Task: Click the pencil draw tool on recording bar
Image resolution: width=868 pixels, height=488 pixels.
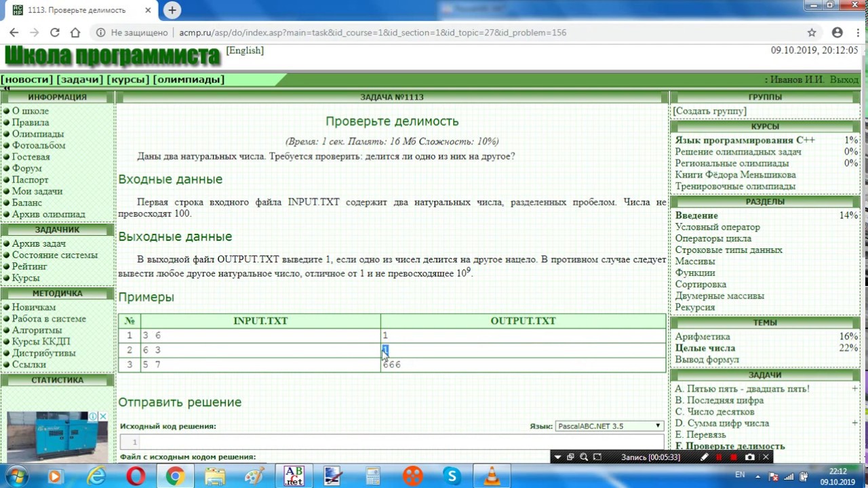Action: pyautogui.click(x=704, y=457)
